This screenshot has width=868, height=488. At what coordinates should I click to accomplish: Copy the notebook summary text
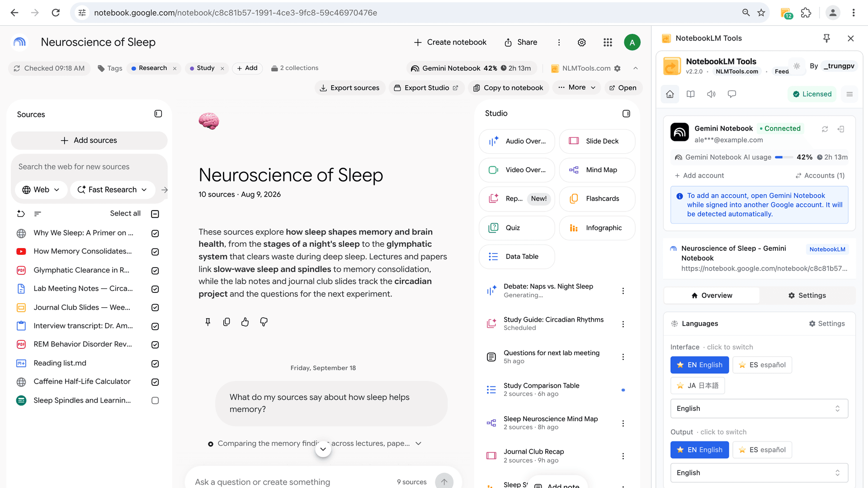(x=226, y=322)
